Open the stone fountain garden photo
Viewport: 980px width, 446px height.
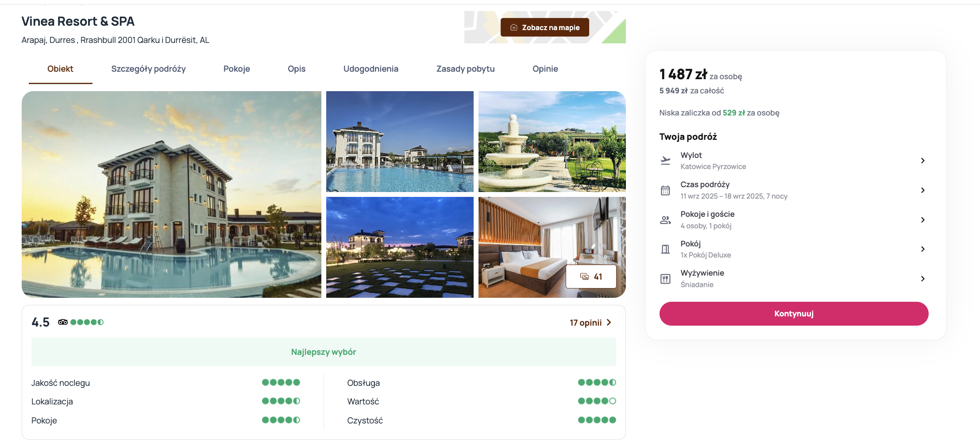552,142
